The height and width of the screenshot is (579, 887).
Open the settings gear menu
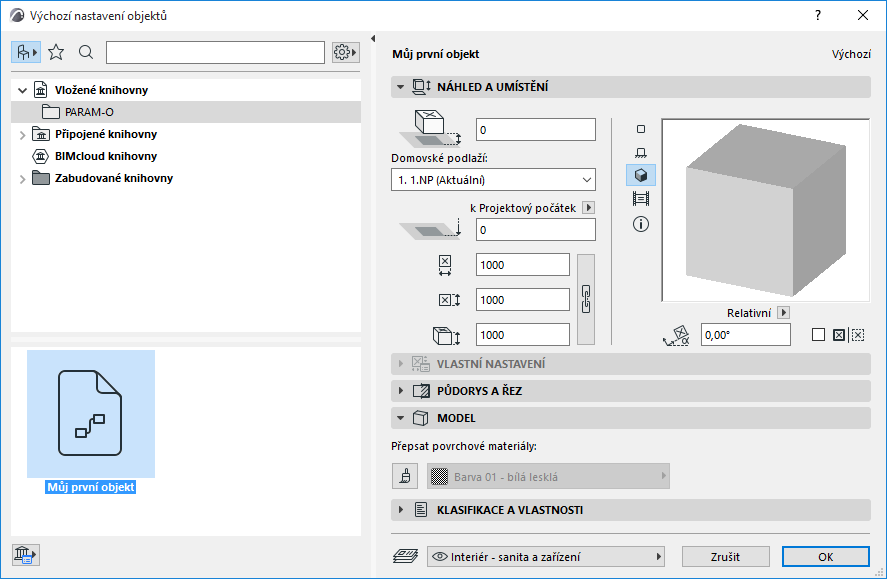point(344,51)
